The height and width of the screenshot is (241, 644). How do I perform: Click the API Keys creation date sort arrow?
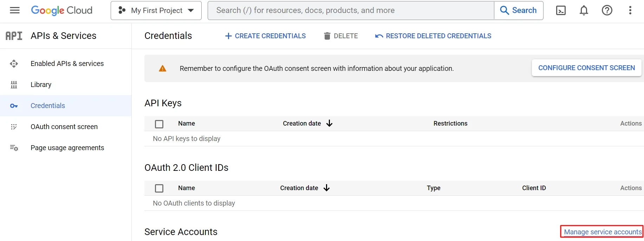tap(329, 123)
